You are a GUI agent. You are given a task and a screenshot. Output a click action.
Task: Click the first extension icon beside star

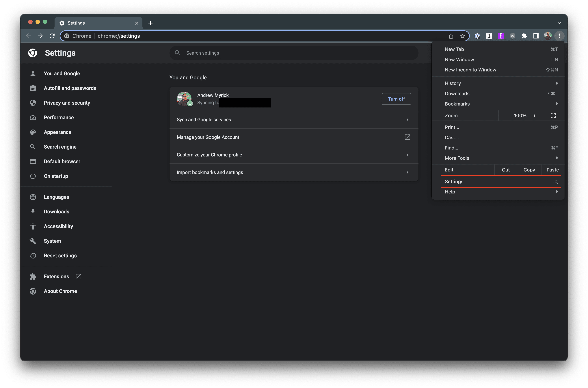pos(477,36)
